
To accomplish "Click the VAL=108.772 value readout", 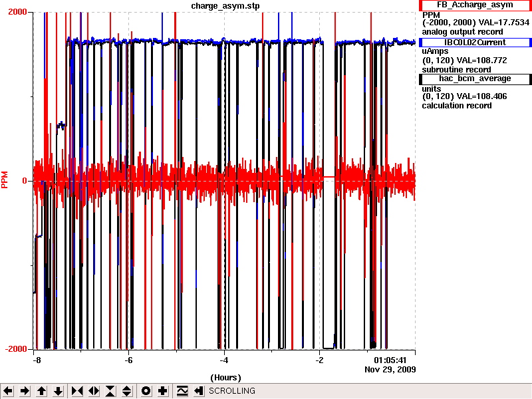I will [481, 61].
